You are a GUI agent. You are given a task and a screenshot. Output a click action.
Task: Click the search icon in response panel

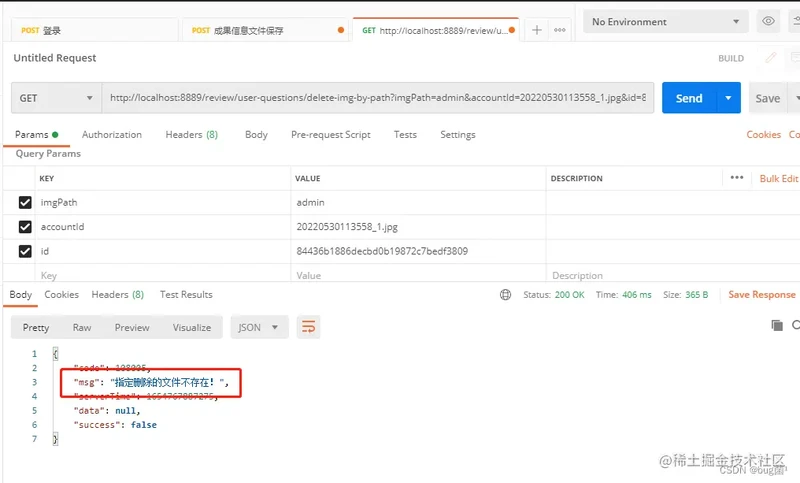pyautogui.click(x=796, y=325)
